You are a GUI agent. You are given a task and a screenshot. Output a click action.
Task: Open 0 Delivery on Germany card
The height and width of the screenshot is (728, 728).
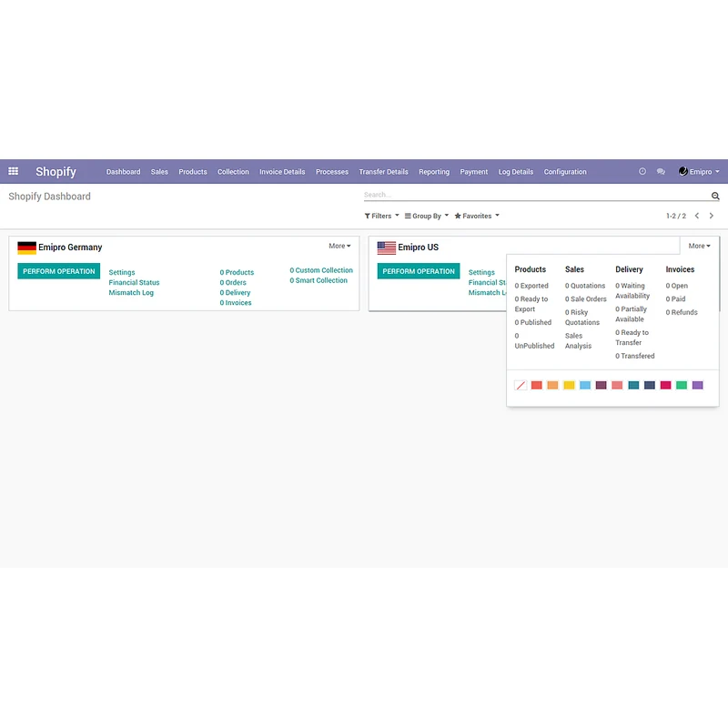pyautogui.click(x=235, y=293)
